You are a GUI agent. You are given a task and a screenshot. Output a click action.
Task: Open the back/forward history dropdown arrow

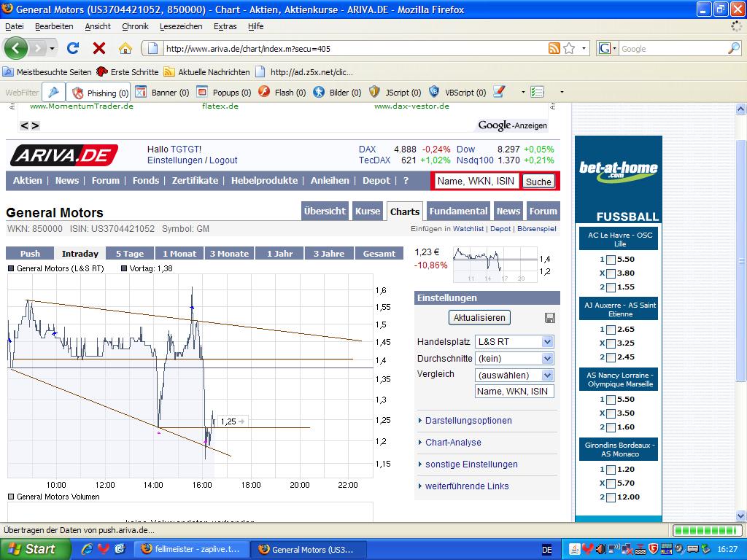point(52,48)
